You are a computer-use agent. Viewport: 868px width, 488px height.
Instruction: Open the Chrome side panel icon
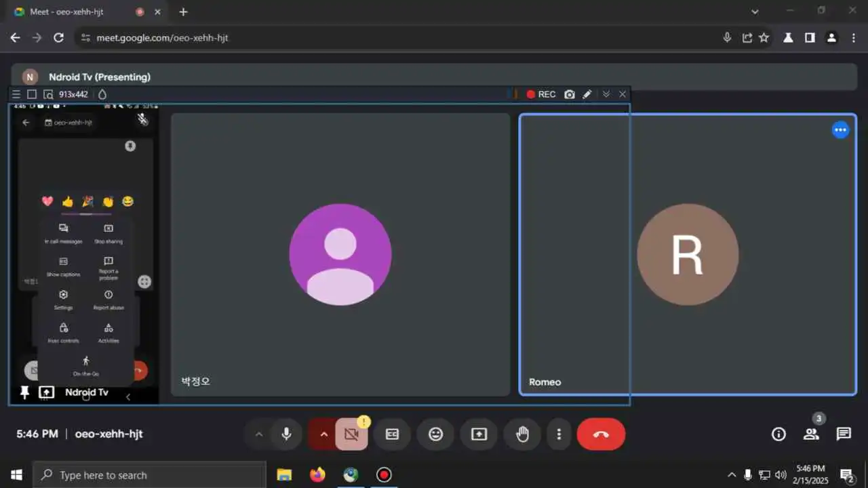tap(810, 38)
